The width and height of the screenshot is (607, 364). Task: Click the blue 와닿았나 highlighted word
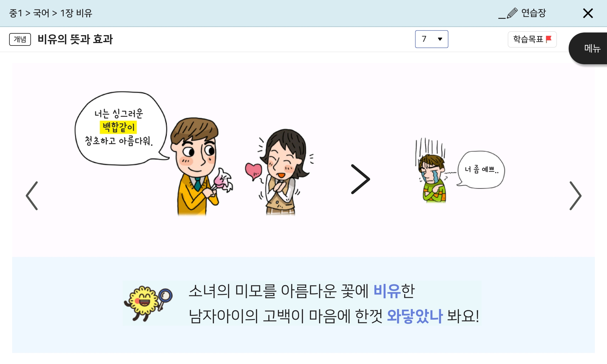[415, 316]
